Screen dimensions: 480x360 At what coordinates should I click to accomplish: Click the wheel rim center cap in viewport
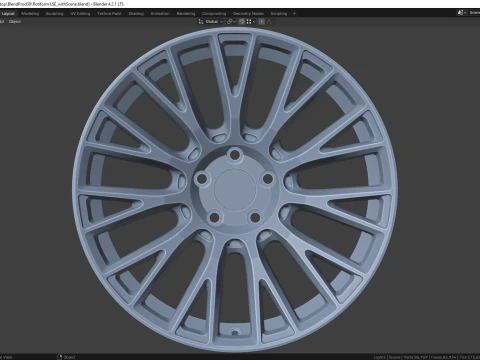[235, 189]
